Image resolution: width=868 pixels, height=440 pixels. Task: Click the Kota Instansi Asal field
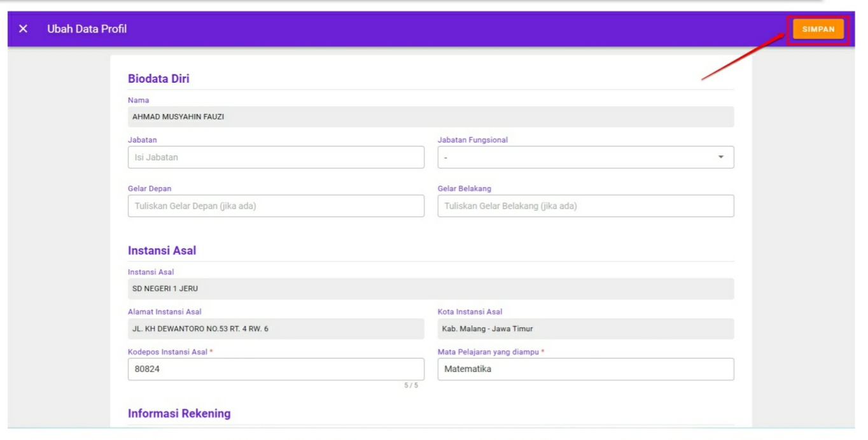coord(585,329)
